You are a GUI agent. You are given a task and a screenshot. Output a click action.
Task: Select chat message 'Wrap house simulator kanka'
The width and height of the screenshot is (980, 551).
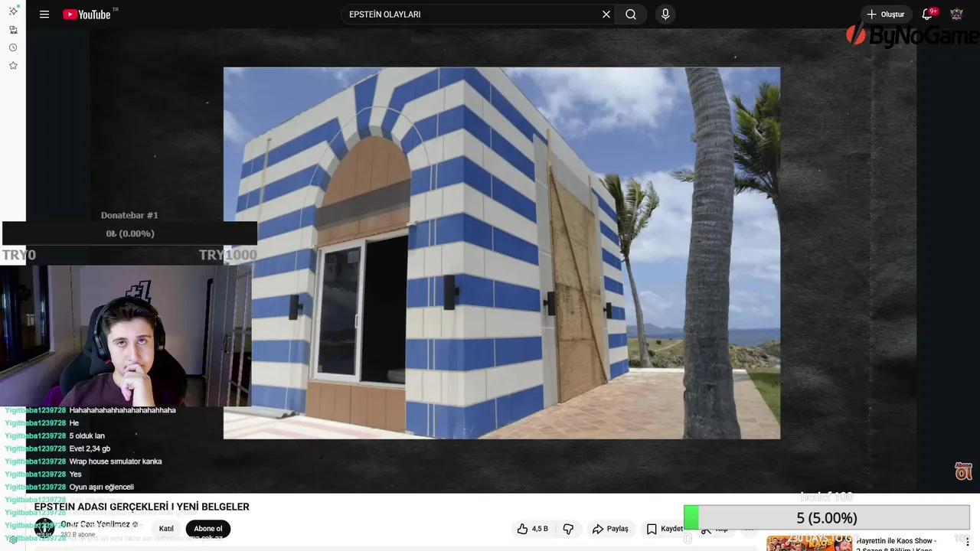115,461
